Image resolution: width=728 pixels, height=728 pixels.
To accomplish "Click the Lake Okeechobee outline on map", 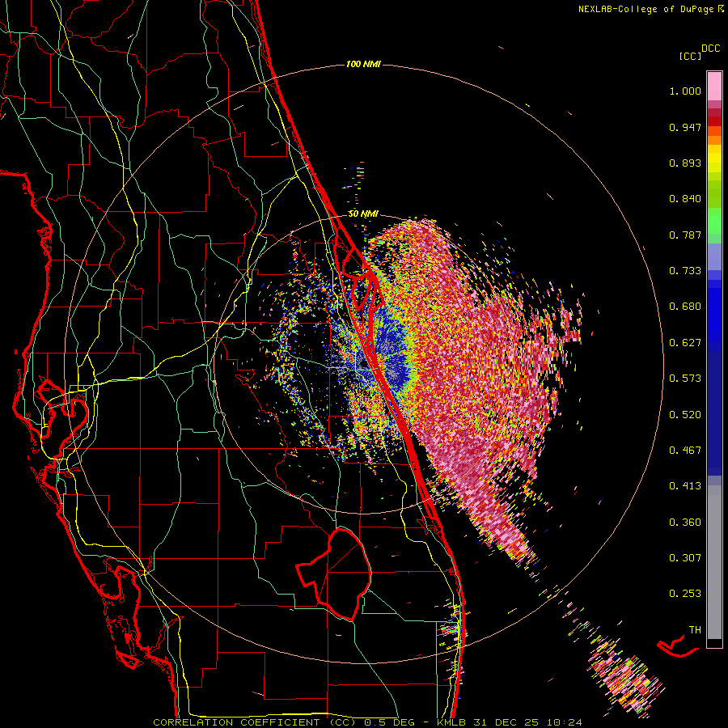I will 334,574.
